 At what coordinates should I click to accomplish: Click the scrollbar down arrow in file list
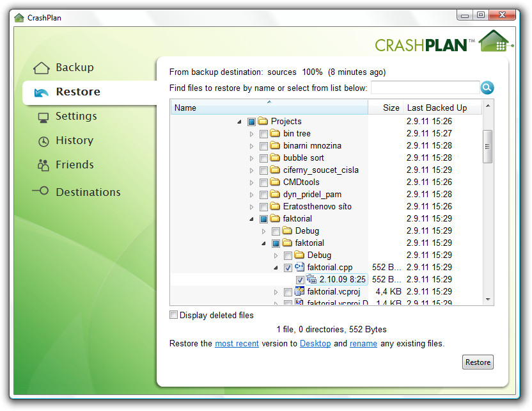point(488,299)
